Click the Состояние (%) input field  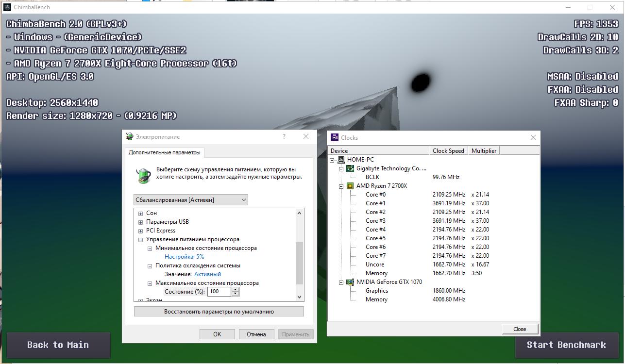click(x=220, y=292)
